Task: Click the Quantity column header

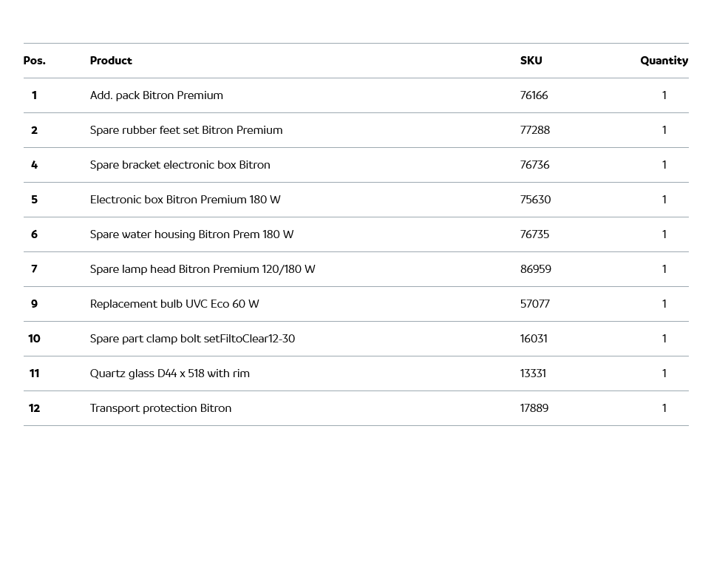Action: point(664,61)
